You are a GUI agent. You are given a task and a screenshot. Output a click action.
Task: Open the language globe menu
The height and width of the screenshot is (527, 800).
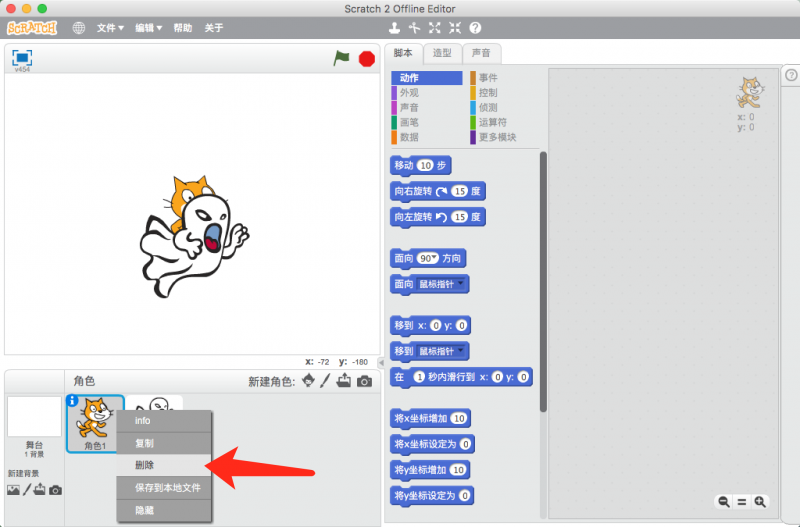click(79, 28)
